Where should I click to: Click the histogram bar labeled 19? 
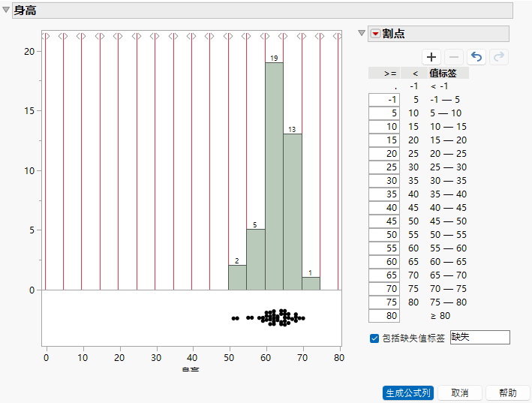click(274, 176)
